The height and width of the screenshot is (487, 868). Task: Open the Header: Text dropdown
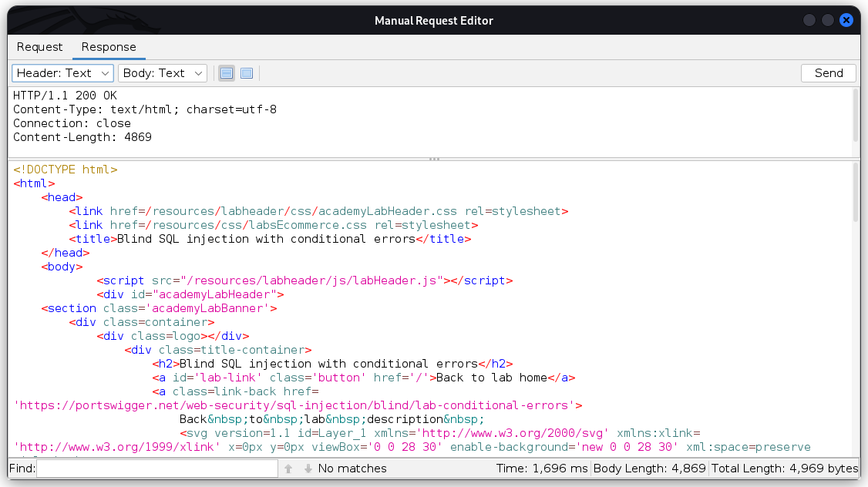(62, 72)
